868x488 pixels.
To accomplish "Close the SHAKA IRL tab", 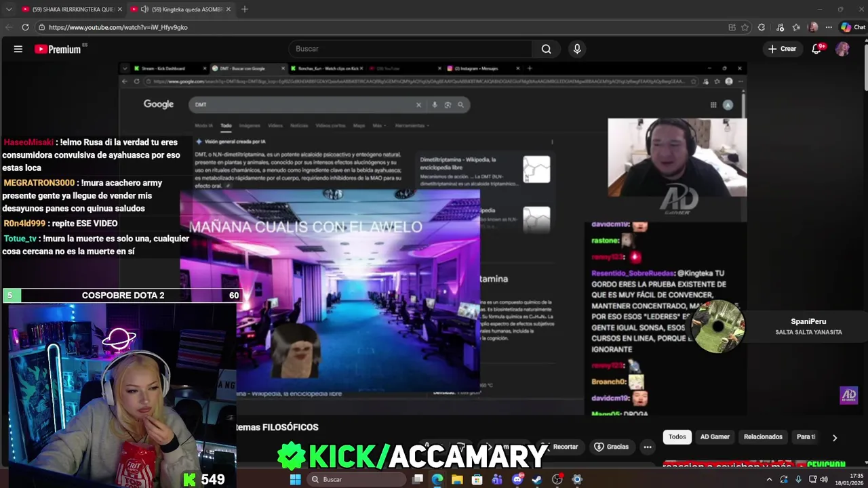I will tap(120, 9).
